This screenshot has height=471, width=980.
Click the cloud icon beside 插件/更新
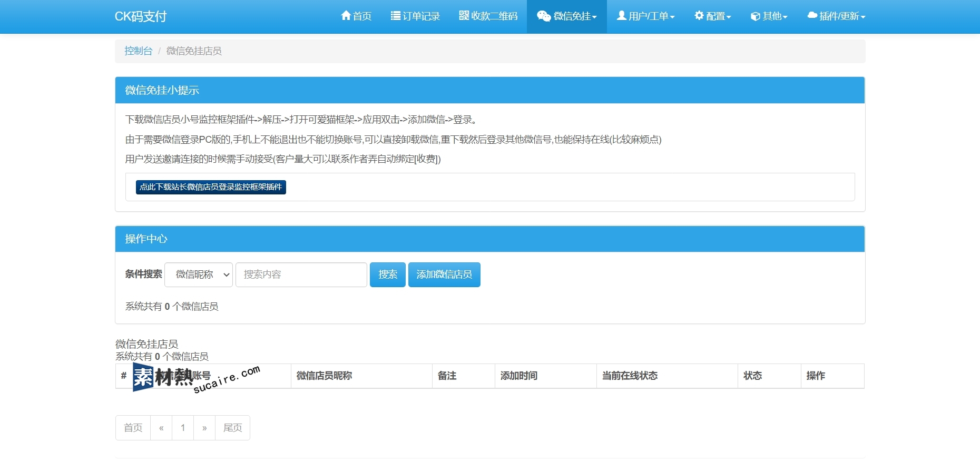pyautogui.click(x=812, y=16)
